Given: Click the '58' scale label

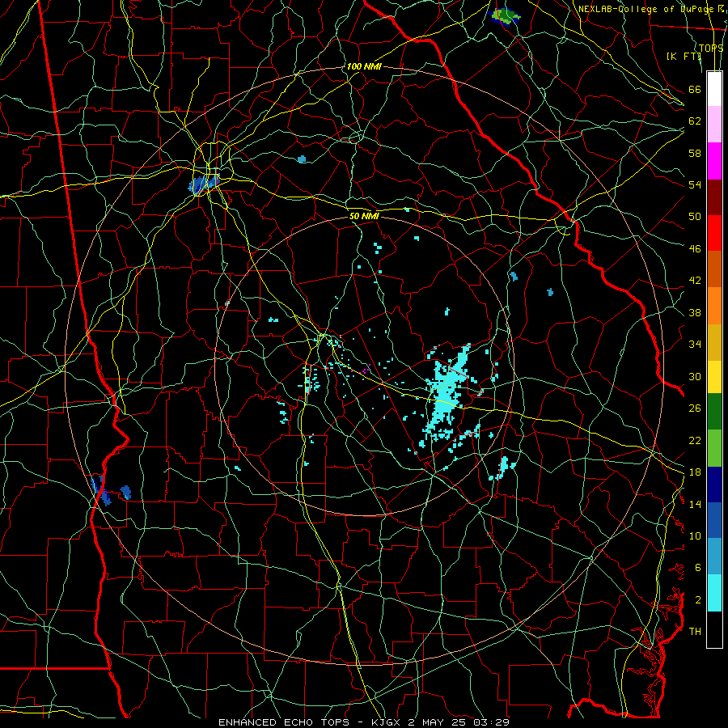Looking at the screenshot, I should pyautogui.click(x=695, y=153).
